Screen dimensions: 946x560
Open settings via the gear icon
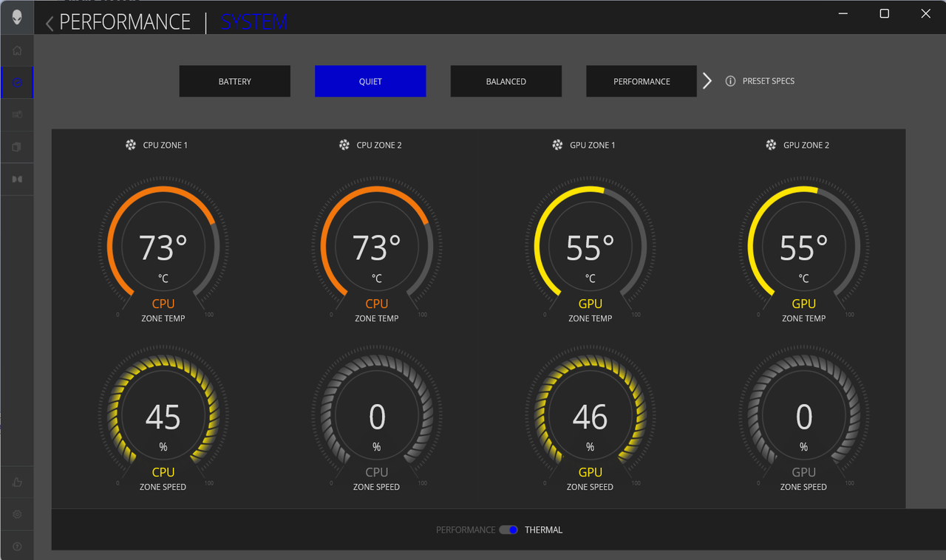click(16, 513)
